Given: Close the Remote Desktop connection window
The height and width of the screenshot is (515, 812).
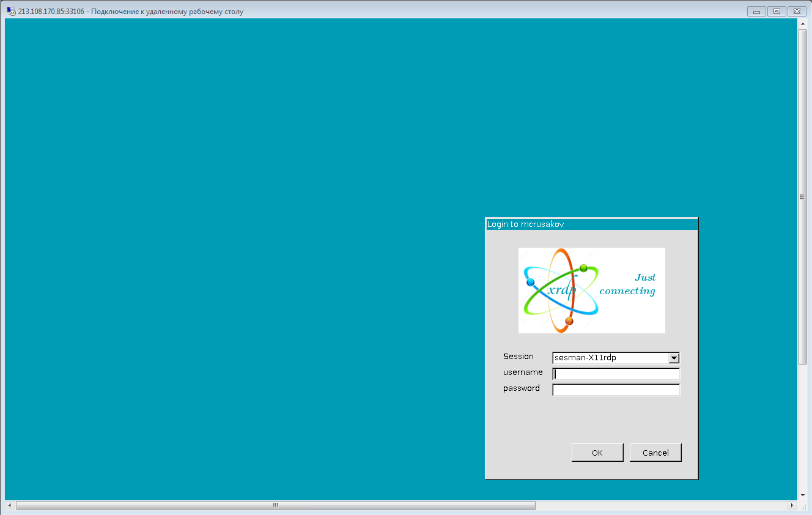Looking at the screenshot, I should 797,11.
